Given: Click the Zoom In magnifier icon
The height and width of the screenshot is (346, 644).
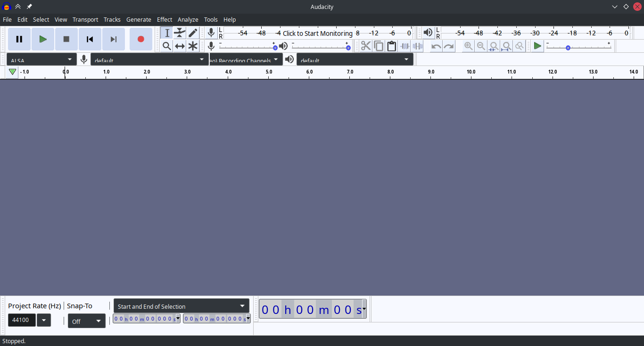Looking at the screenshot, I should coord(468,46).
